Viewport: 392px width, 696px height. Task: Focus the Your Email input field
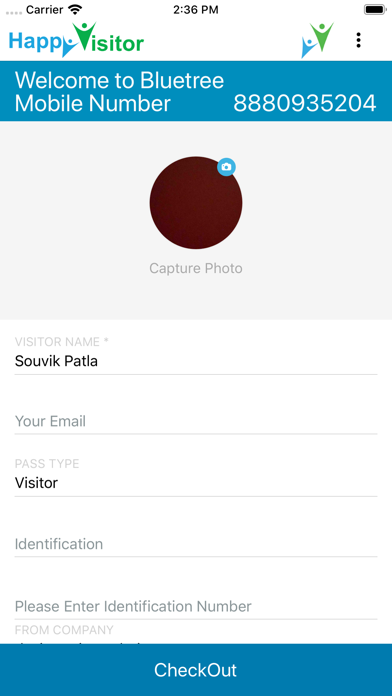196,421
